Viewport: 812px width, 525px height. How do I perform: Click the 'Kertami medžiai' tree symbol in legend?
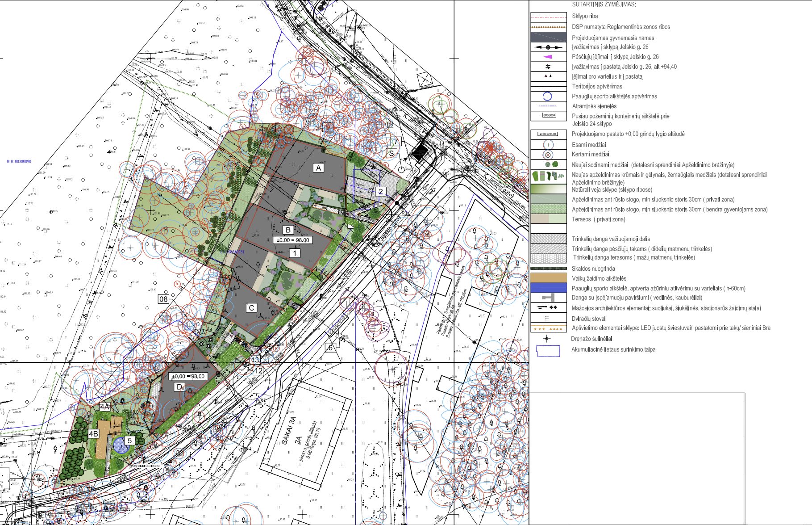(x=548, y=155)
